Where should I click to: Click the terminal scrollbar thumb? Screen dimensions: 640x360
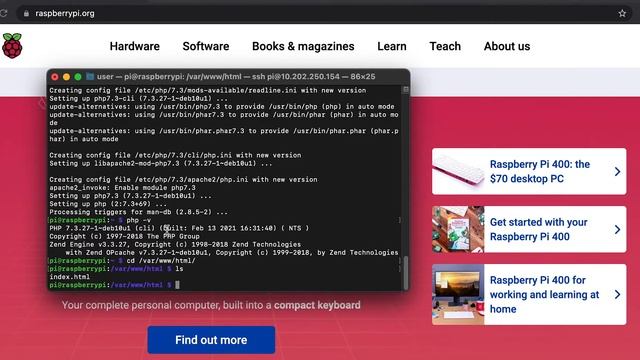405,273
